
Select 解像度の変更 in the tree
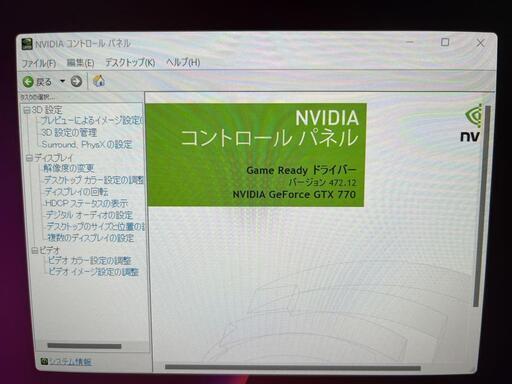(69, 168)
